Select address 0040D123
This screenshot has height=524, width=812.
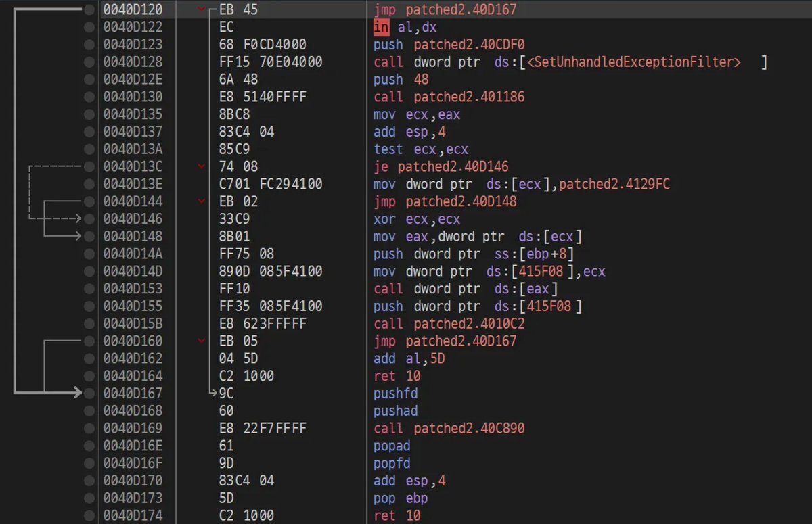click(x=133, y=45)
